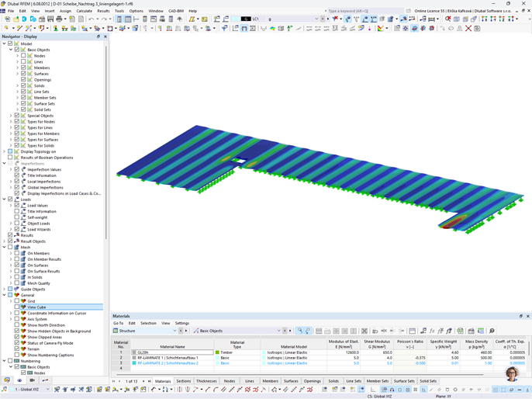The width and height of the screenshot is (532, 399).
Task: Click the Save model icon
Action: coord(50,19)
